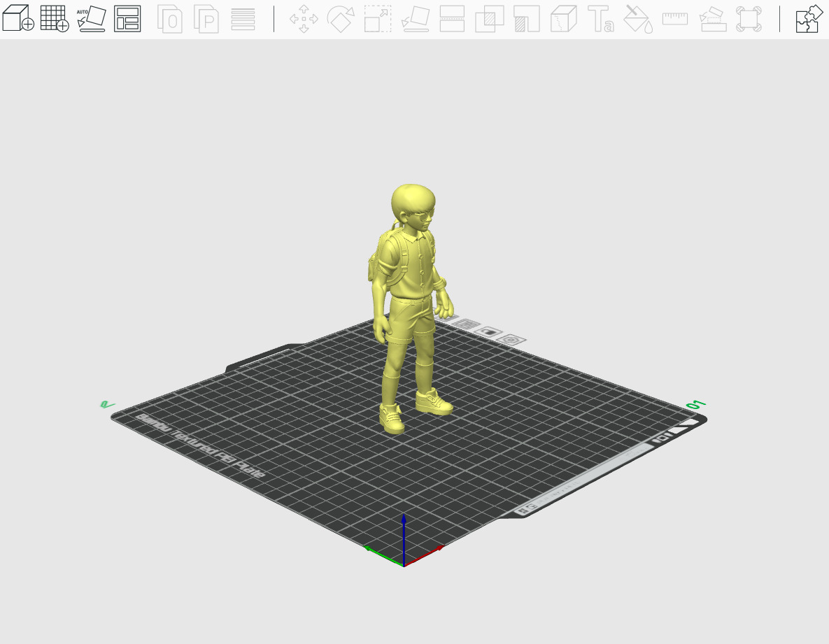Open the Text shape tool
This screenshot has height=644, width=829.
[601, 19]
